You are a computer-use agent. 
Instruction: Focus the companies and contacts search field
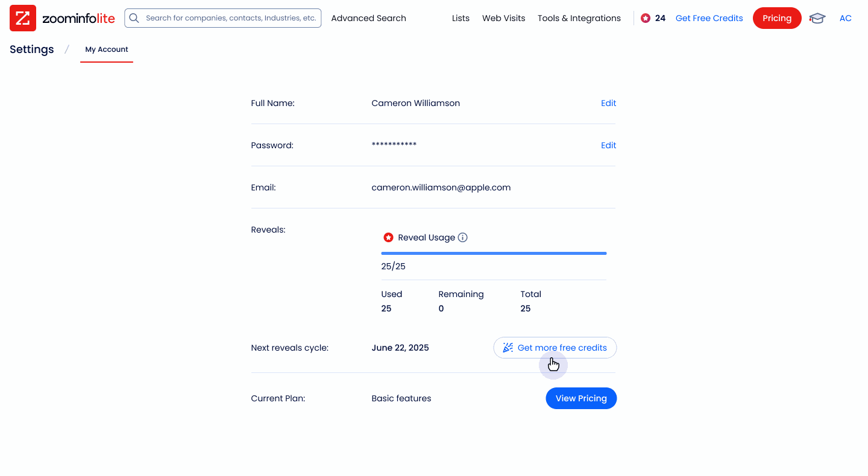(x=223, y=18)
